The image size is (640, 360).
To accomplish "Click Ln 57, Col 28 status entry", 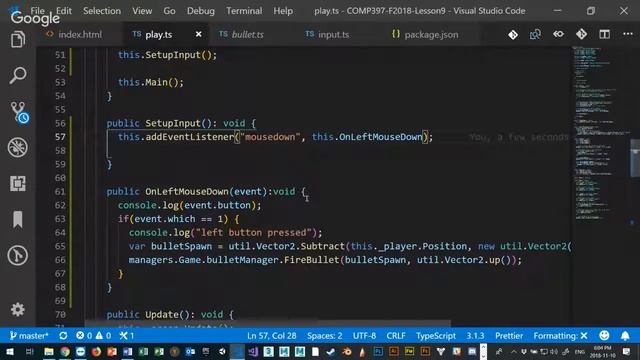I will tap(271, 336).
